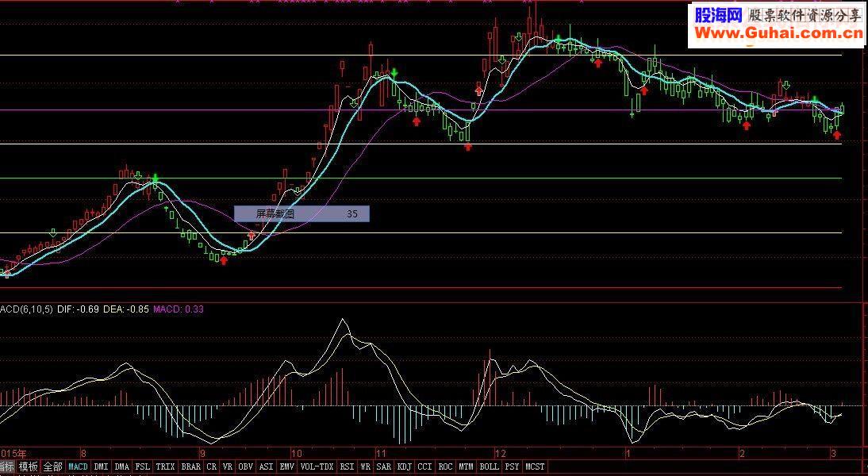Show the DMA indicator
This screenshot has width=868, height=476.
121,466
